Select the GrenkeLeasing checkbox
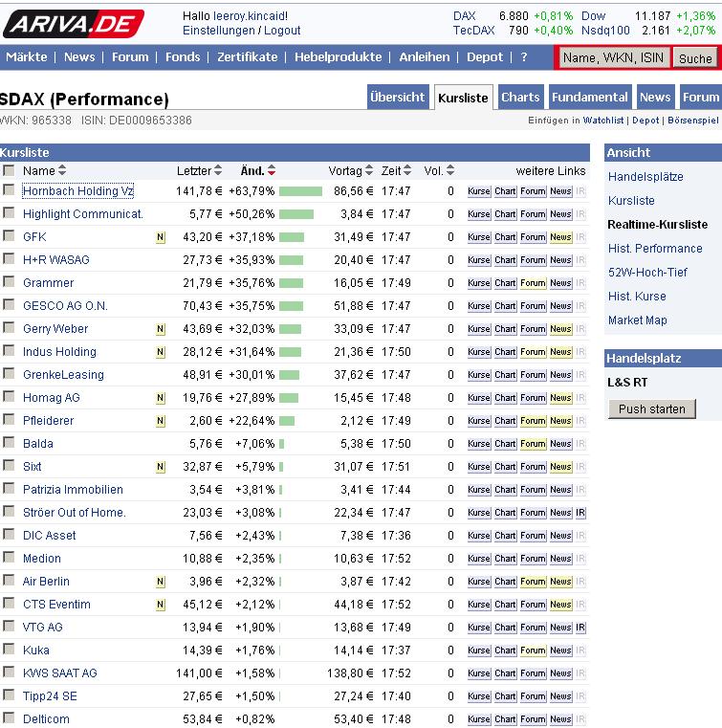 9,373
